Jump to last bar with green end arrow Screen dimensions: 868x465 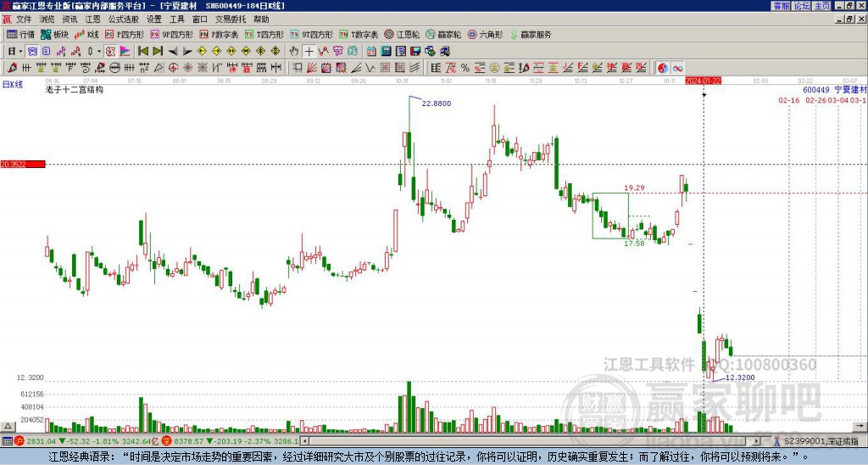(158, 52)
